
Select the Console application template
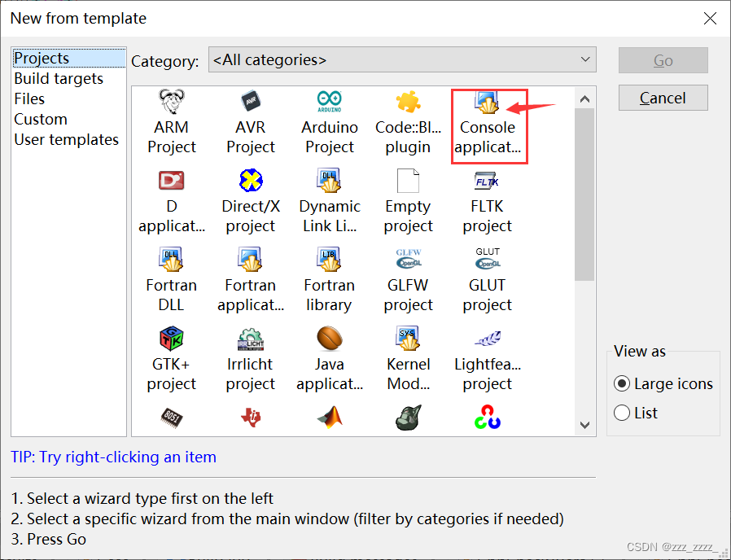coord(487,123)
